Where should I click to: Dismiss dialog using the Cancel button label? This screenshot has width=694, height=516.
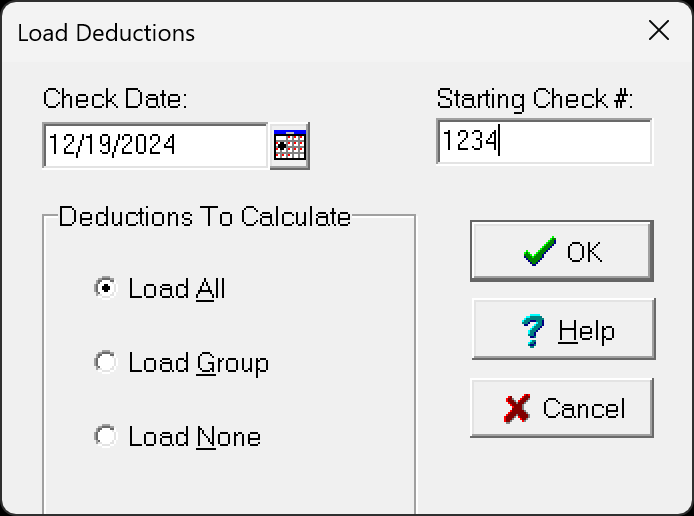tap(584, 408)
